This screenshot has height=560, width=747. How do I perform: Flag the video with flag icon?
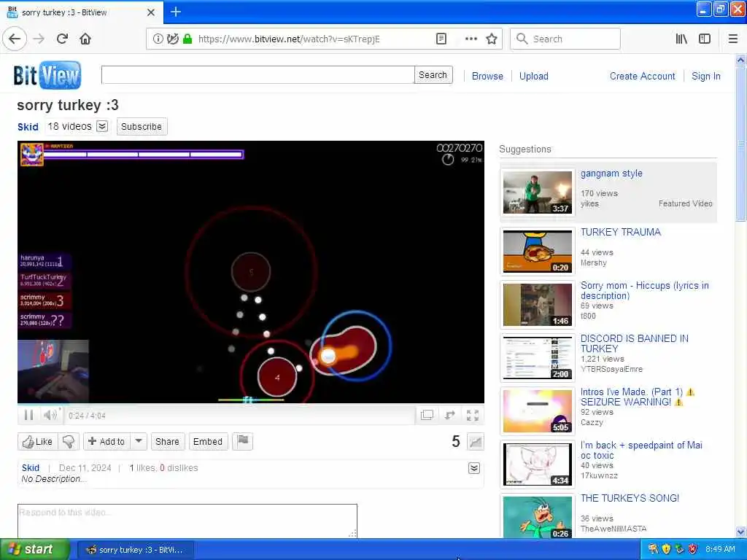(x=242, y=441)
